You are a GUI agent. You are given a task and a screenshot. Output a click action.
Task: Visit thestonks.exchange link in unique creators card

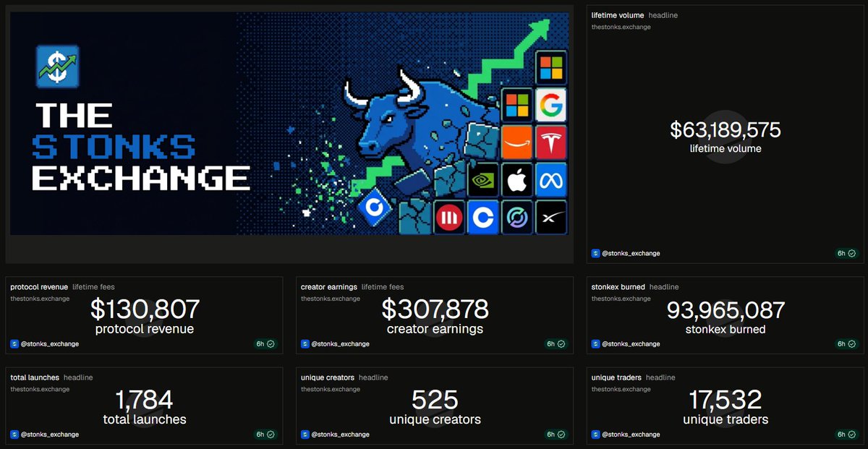point(331,389)
